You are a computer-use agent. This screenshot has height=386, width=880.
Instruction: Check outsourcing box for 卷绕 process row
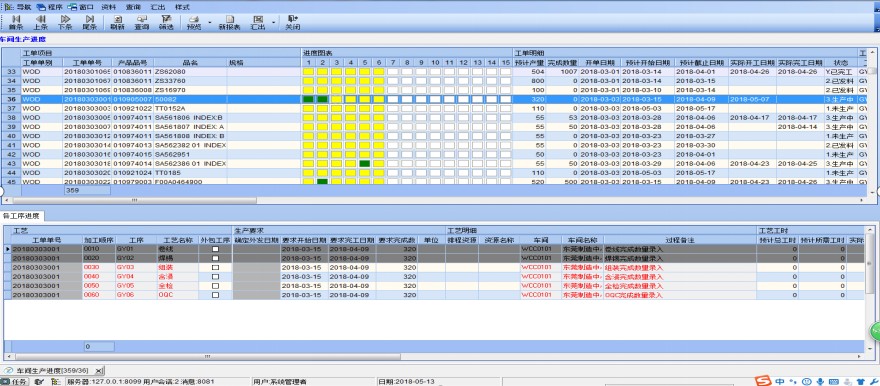[x=215, y=249]
